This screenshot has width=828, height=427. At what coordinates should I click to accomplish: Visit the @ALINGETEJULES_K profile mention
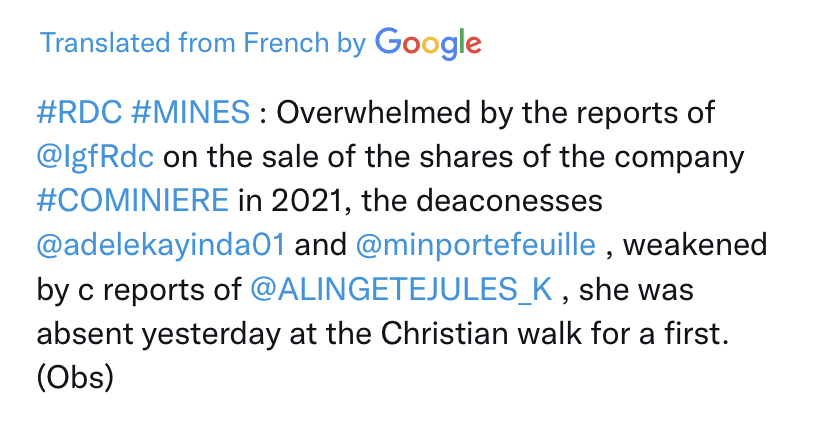click(401, 290)
